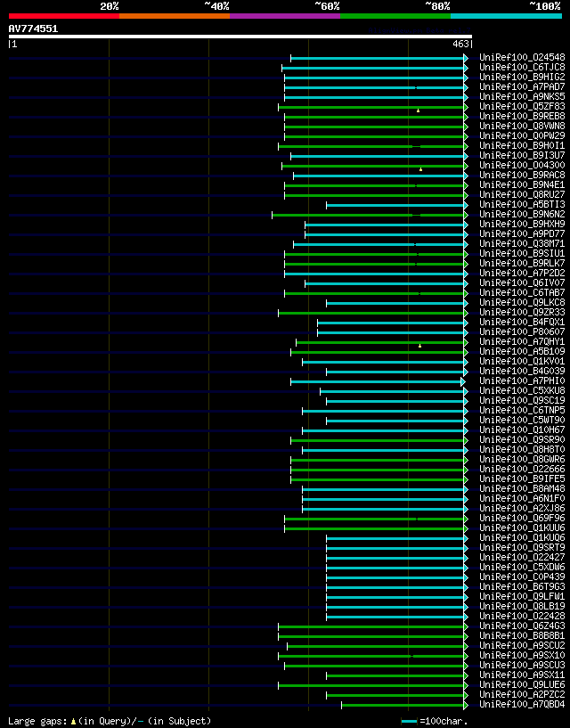Select the UniRef100_B9HXH9 label

tap(522, 225)
